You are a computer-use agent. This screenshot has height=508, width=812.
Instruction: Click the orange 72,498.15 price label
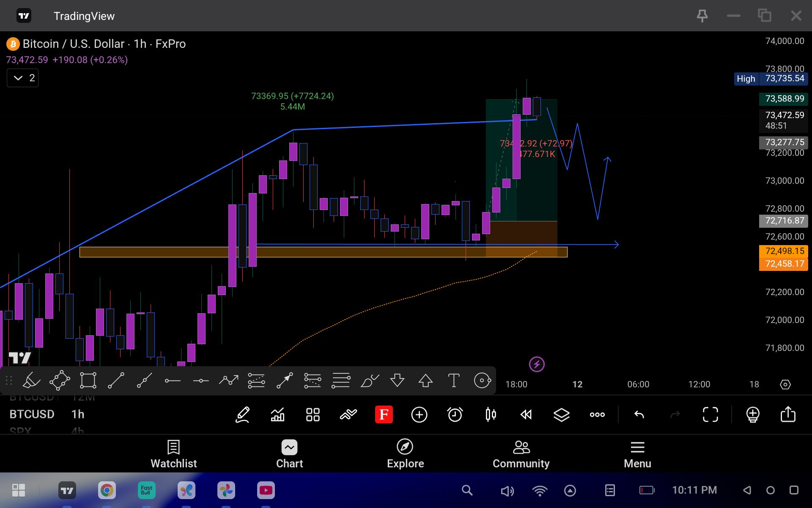coord(784,251)
